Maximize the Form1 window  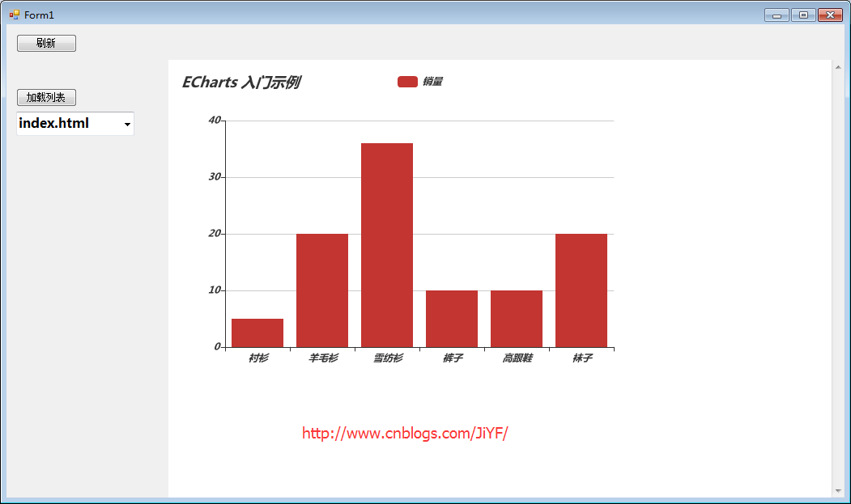tap(803, 15)
